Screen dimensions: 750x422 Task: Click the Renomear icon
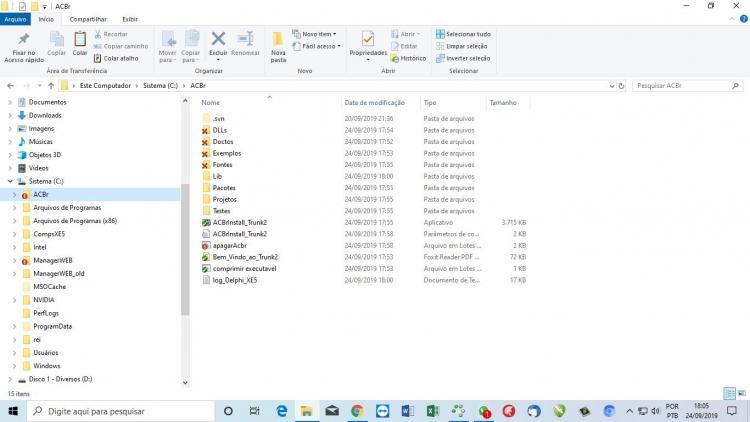click(x=245, y=39)
